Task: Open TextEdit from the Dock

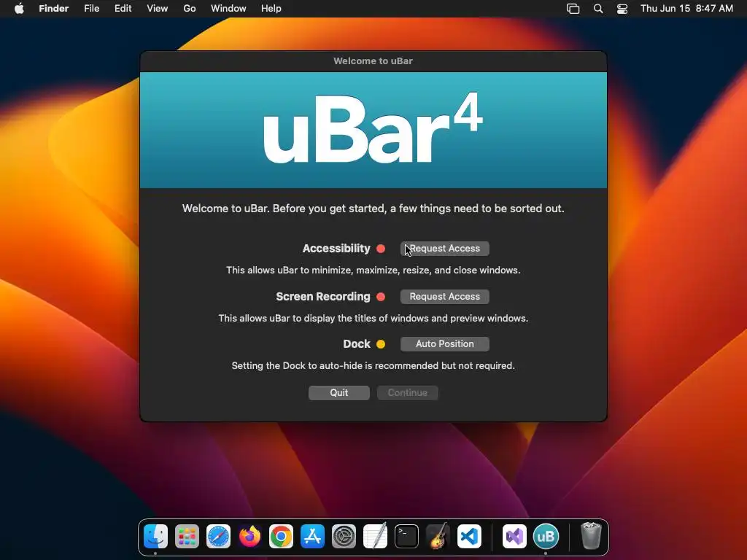Action: coord(376,537)
